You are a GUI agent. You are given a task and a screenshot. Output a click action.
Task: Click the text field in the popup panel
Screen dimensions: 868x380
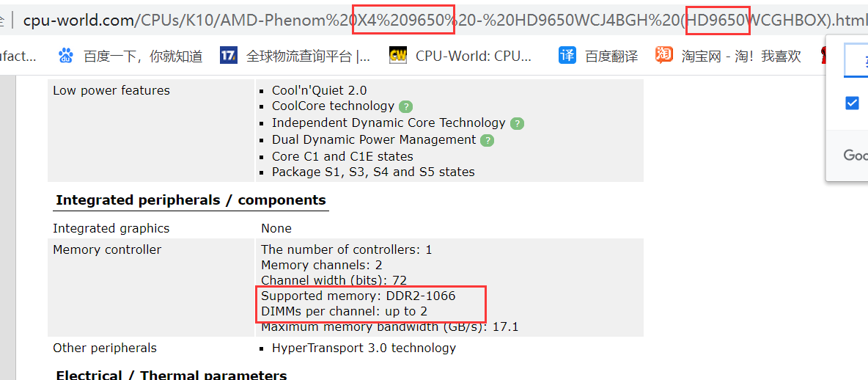pos(856,60)
